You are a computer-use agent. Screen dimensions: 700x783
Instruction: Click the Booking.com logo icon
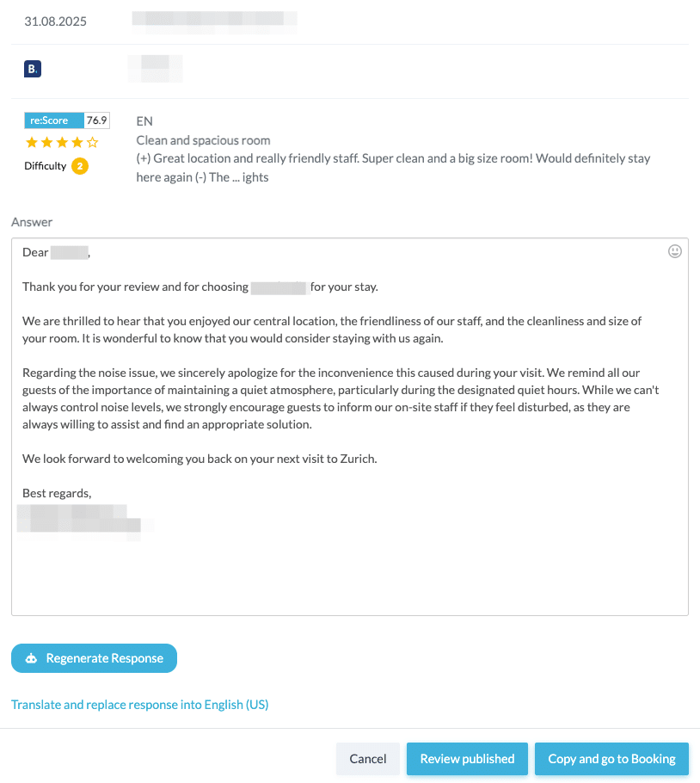(x=32, y=68)
